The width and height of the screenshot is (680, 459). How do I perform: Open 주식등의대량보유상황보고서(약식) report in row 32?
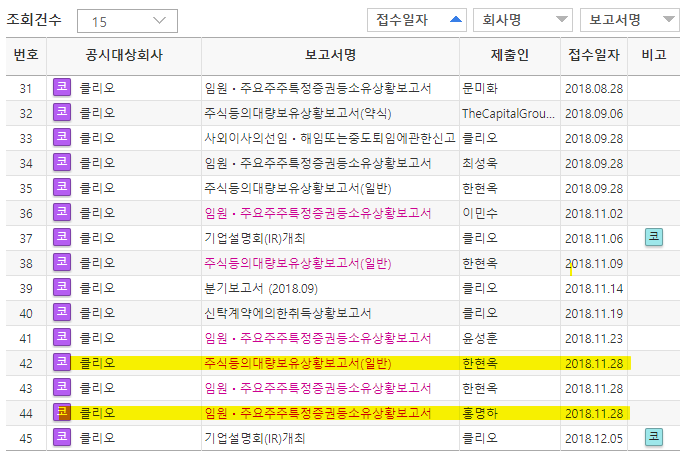(298, 113)
